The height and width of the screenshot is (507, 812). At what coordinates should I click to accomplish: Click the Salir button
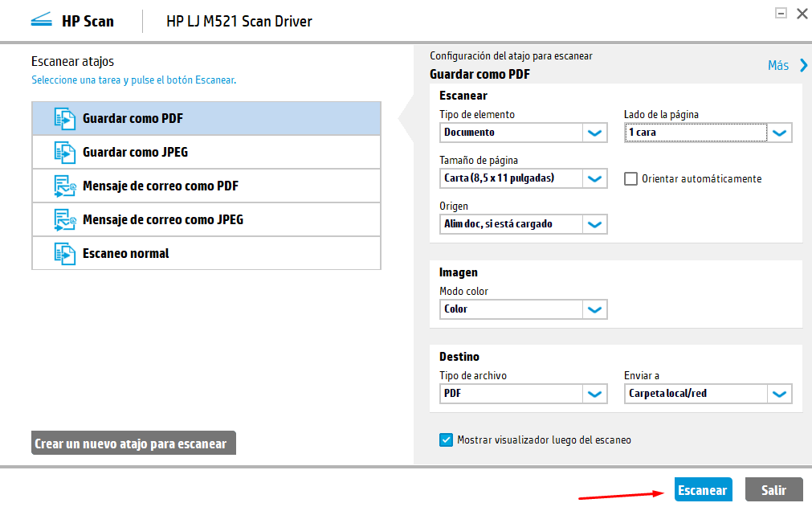click(773, 490)
